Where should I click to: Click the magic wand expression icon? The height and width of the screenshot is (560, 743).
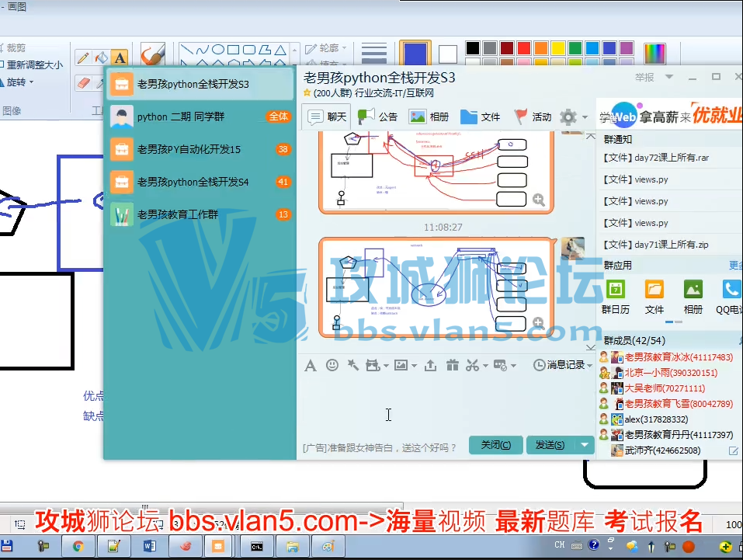(x=352, y=364)
